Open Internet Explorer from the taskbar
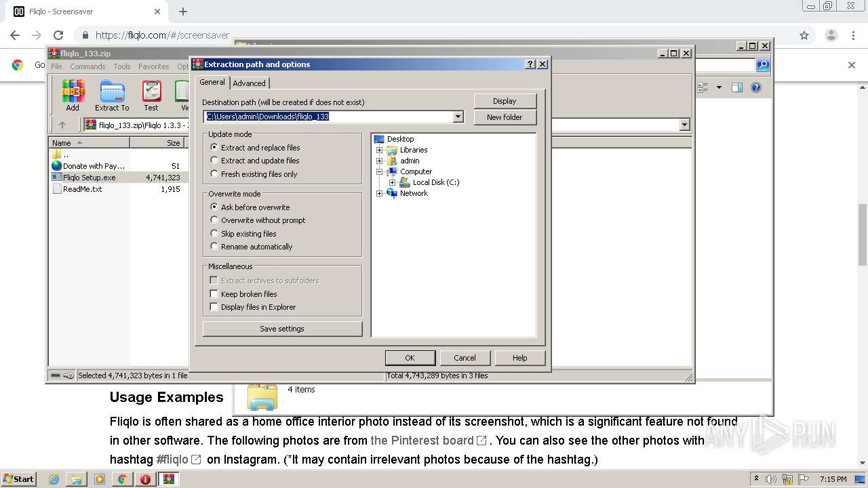This screenshot has width=868, height=488. (54, 479)
